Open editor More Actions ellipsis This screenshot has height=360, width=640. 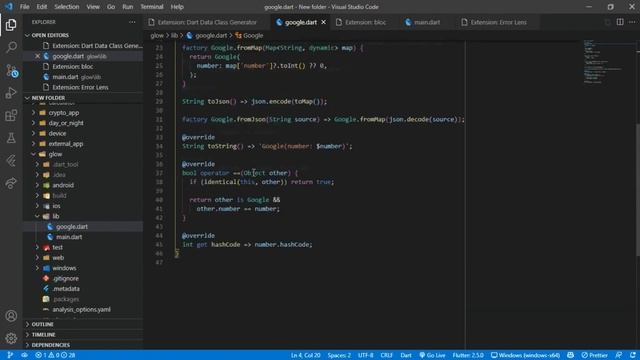[632, 22]
